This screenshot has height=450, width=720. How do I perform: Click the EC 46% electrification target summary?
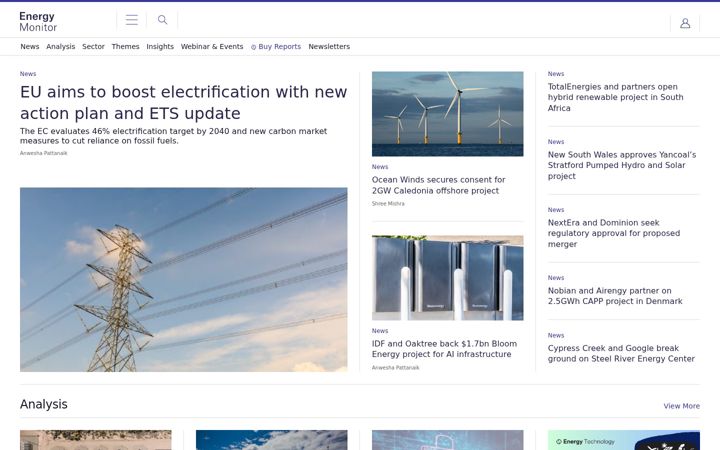pos(174,136)
